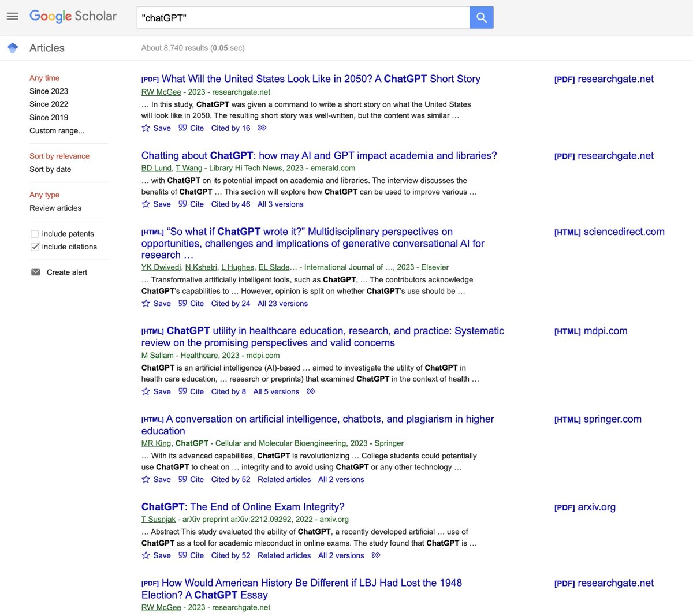The image size is (693, 616).
Task: Open the "So what if ChatGPT wrote it?" title
Action: pos(313,243)
